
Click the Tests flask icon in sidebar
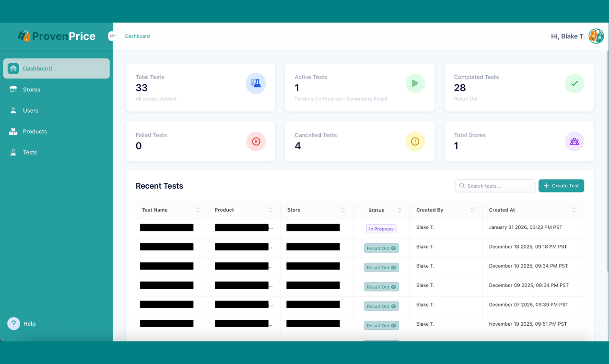pos(13,152)
